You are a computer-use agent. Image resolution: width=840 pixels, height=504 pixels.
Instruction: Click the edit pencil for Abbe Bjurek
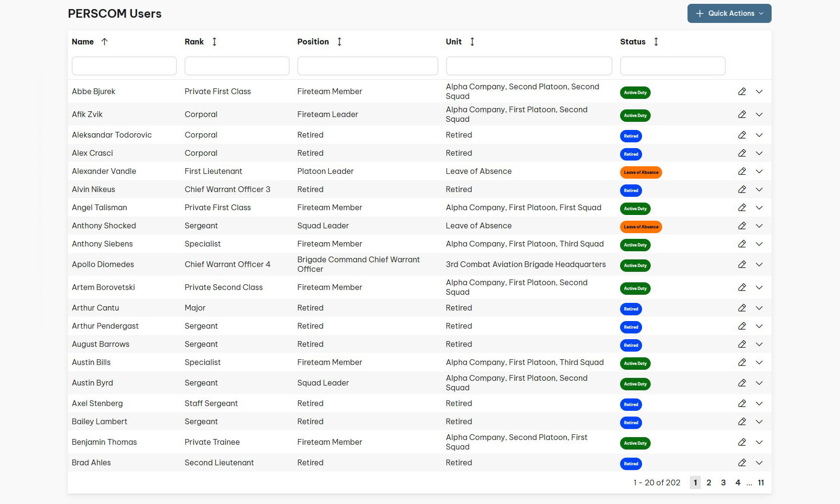[x=742, y=92]
